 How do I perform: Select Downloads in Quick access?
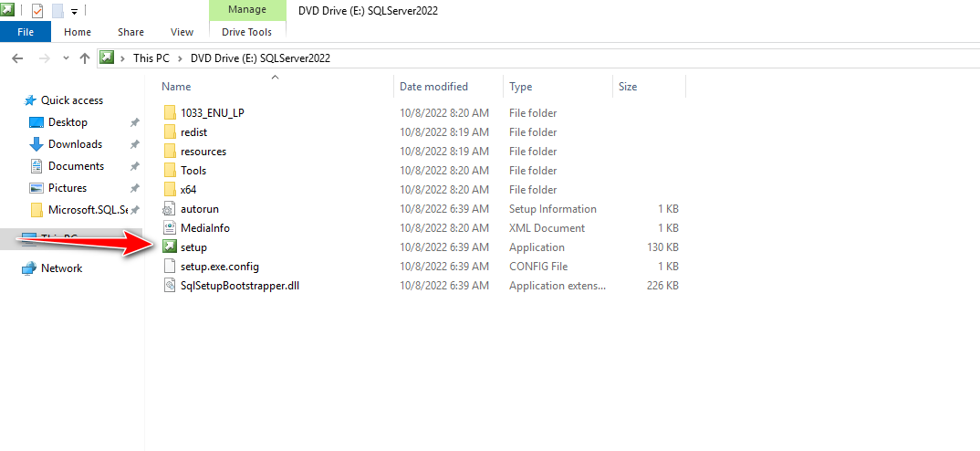coord(75,144)
